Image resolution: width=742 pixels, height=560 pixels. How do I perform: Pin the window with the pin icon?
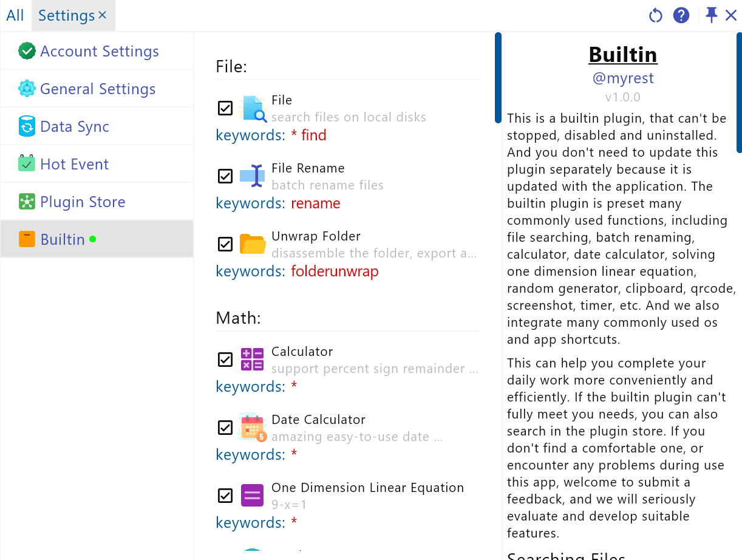coord(711,15)
